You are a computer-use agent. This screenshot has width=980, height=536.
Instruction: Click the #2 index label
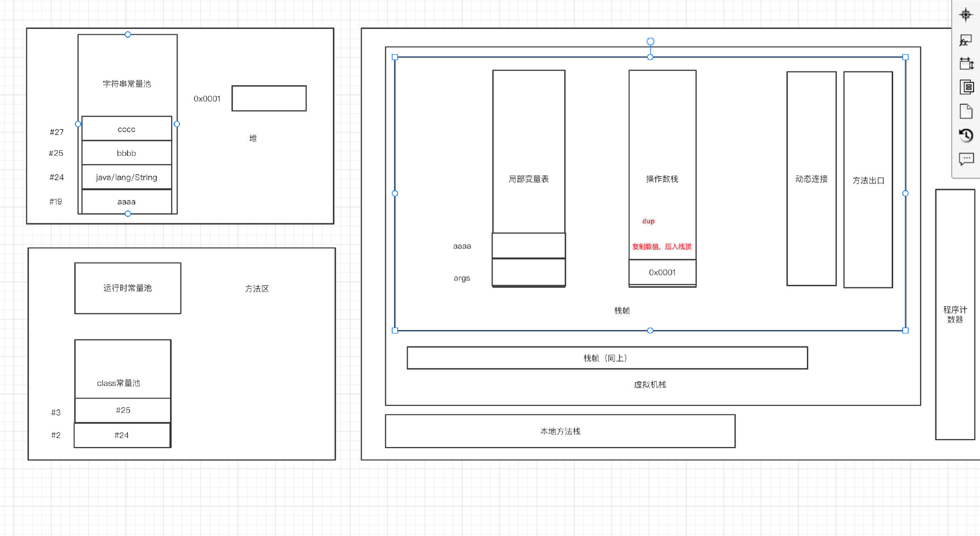point(56,435)
